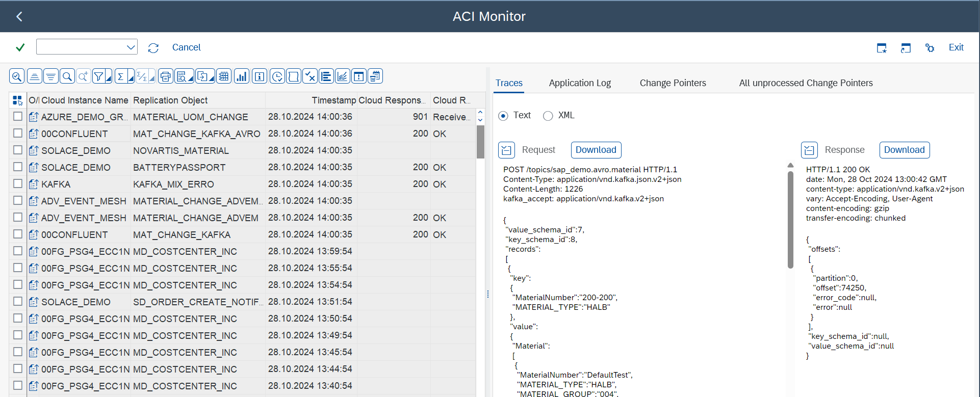The height and width of the screenshot is (397, 980).
Task: Click the KAFKA cloud instance row icon
Action: click(34, 184)
